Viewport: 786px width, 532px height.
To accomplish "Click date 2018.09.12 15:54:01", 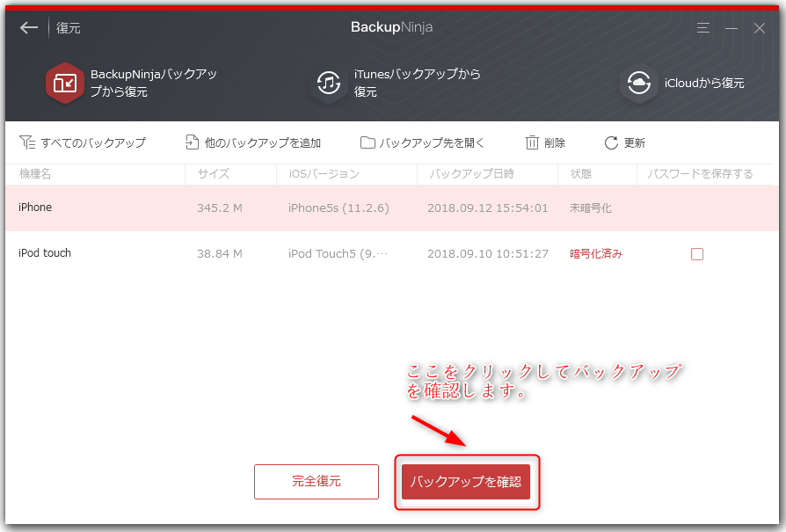I will tap(488, 208).
